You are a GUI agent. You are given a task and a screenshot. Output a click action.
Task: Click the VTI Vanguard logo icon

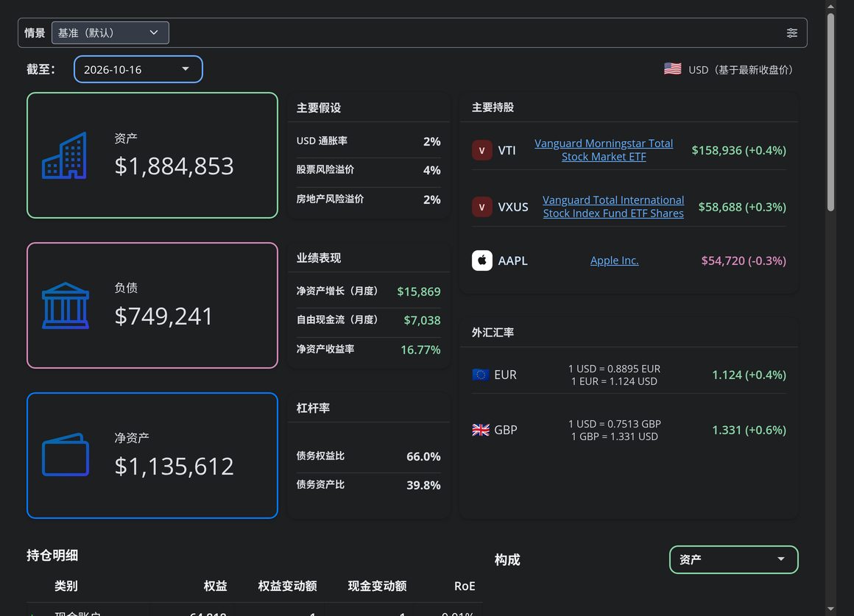coord(481,150)
